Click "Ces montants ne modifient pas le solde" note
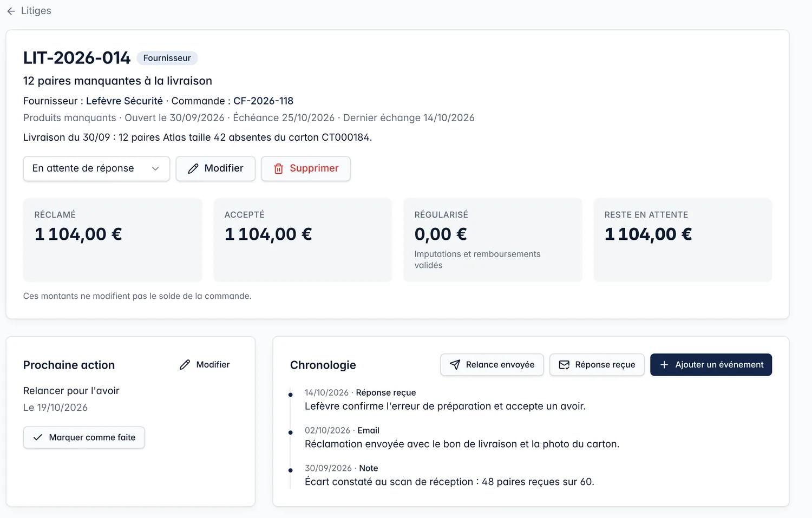The image size is (812, 518). coord(137,296)
